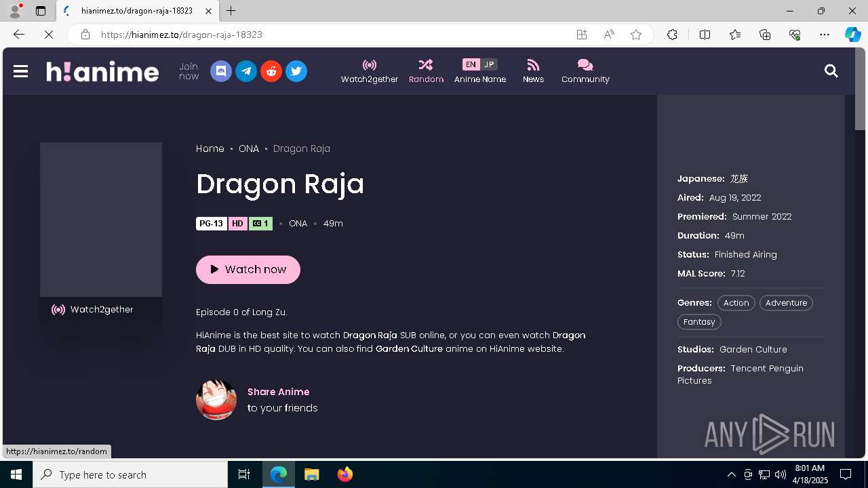
Task: Open Task View on taskbar
Action: tap(244, 474)
